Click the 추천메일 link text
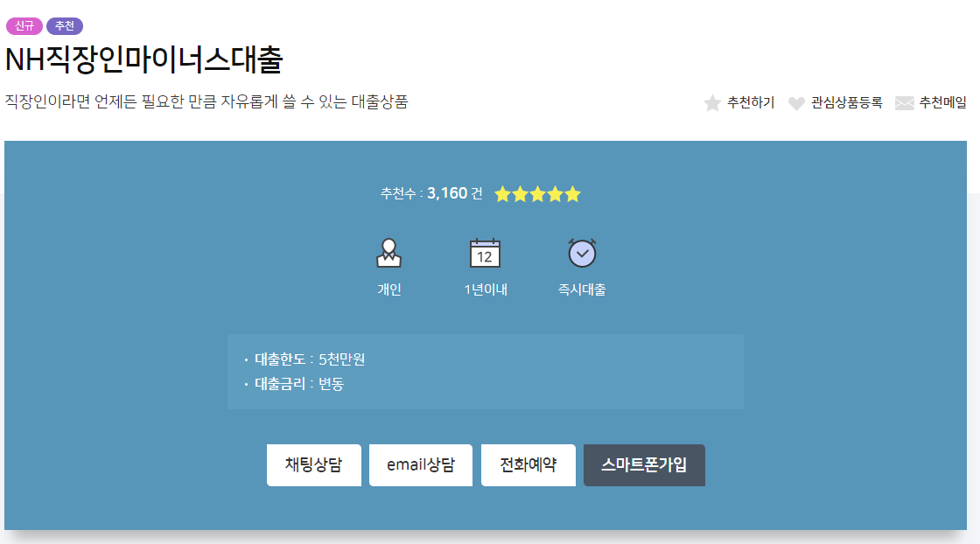This screenshot has height=544, width=980. click(942, 102)
